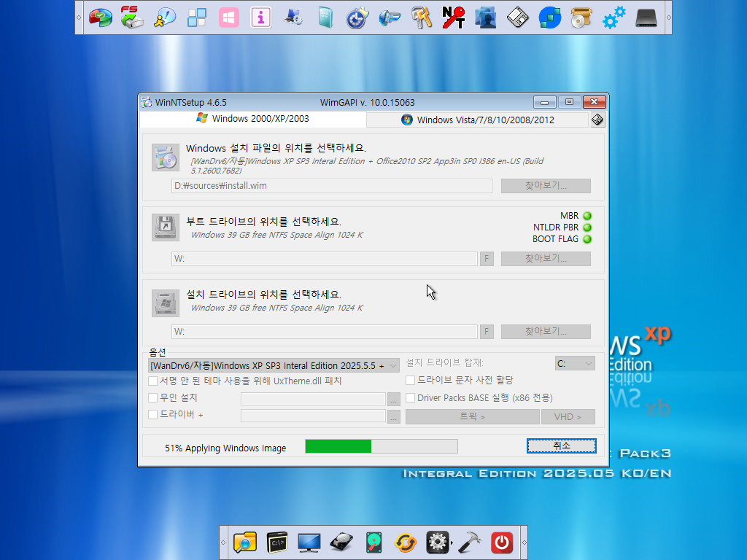Open the teal disk-check icon

point(373,542)
